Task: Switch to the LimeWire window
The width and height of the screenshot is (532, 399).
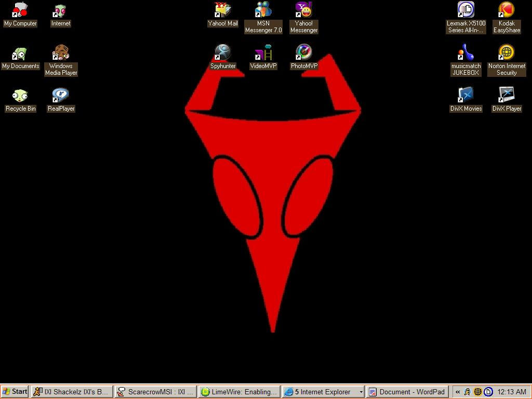Action: (238, 391)
